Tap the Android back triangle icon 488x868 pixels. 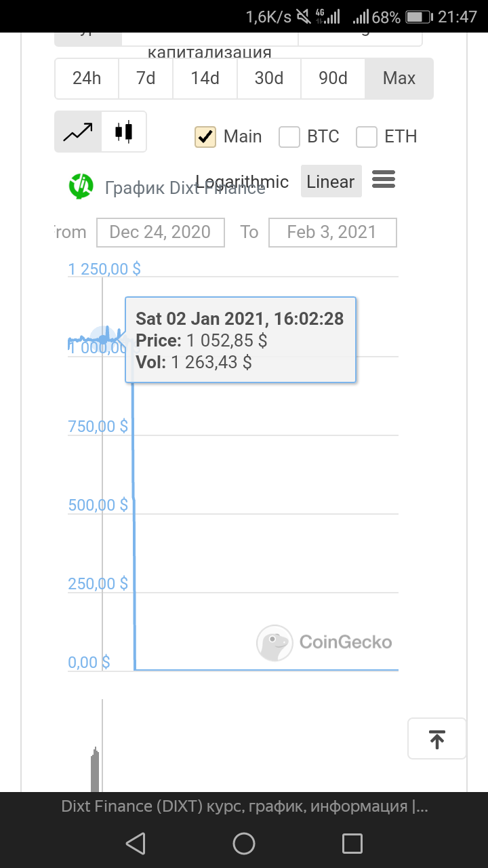tap(136, 844)
